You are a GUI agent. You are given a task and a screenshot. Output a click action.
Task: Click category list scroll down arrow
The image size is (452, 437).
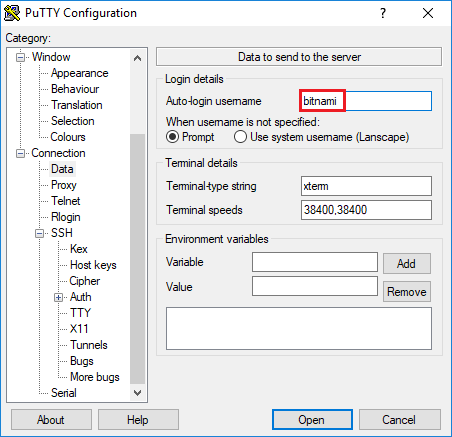137,392
